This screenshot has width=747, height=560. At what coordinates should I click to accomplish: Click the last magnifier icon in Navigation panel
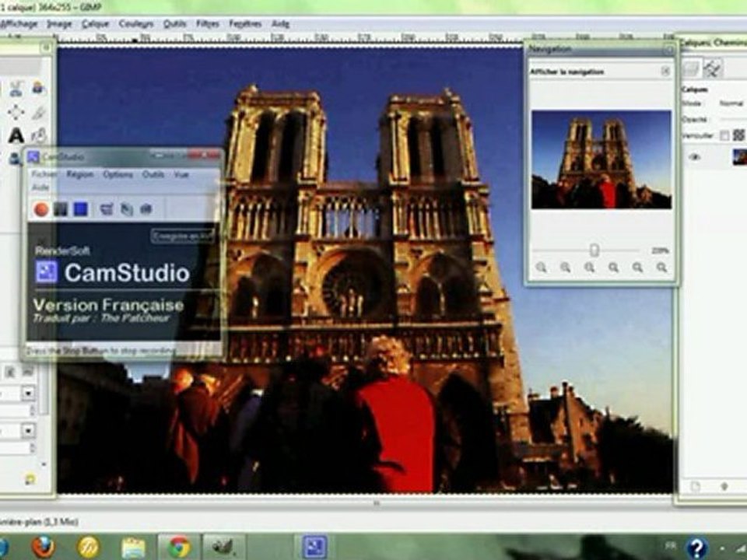(x=661, y=268)
